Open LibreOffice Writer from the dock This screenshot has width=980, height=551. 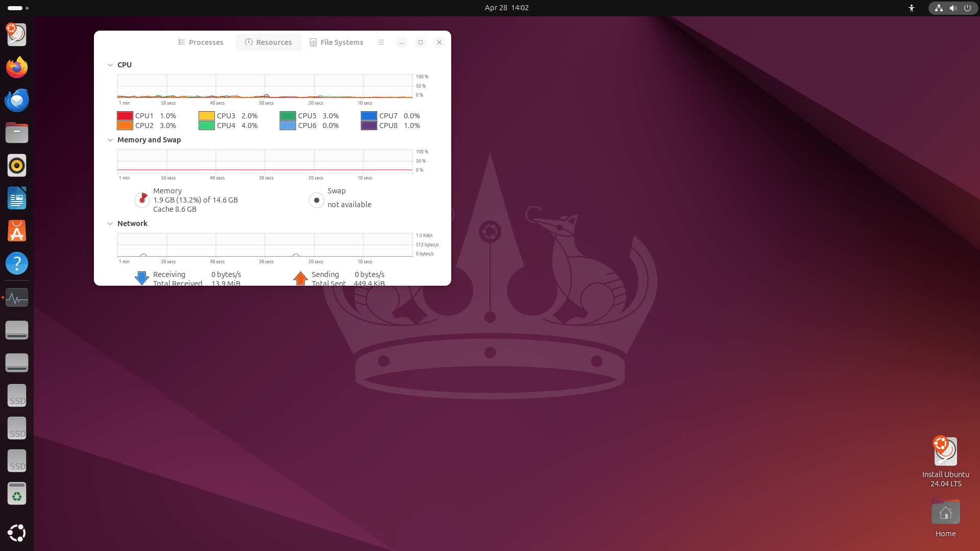pyautogui.click(x=16, y=198)
